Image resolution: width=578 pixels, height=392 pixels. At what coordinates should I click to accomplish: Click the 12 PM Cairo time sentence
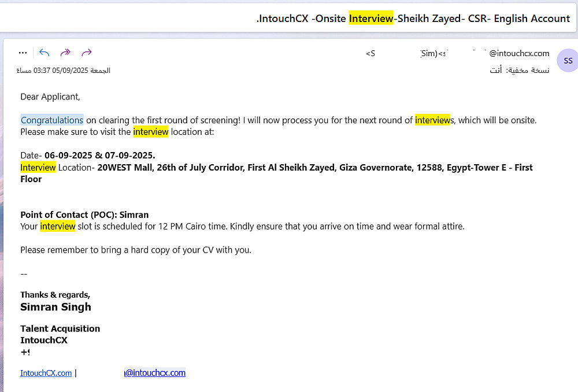click(242, 226)
